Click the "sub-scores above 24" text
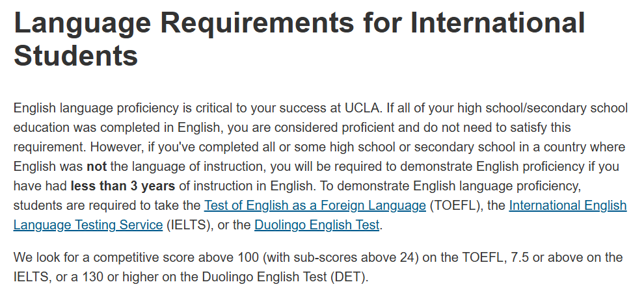 click(357, 258)
